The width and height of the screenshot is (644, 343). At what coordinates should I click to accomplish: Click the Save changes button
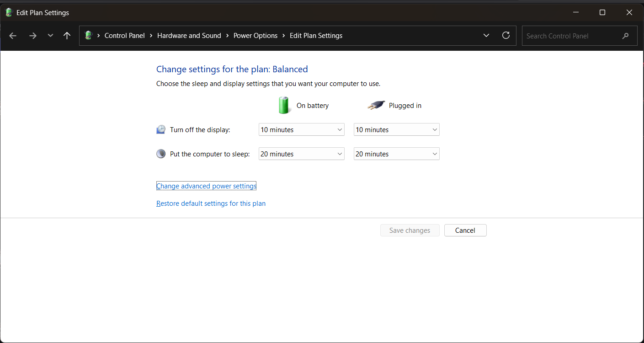pos(410,230)
